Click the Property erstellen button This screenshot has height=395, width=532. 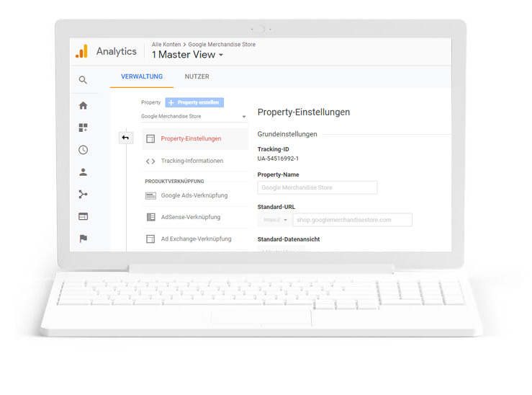194,102
